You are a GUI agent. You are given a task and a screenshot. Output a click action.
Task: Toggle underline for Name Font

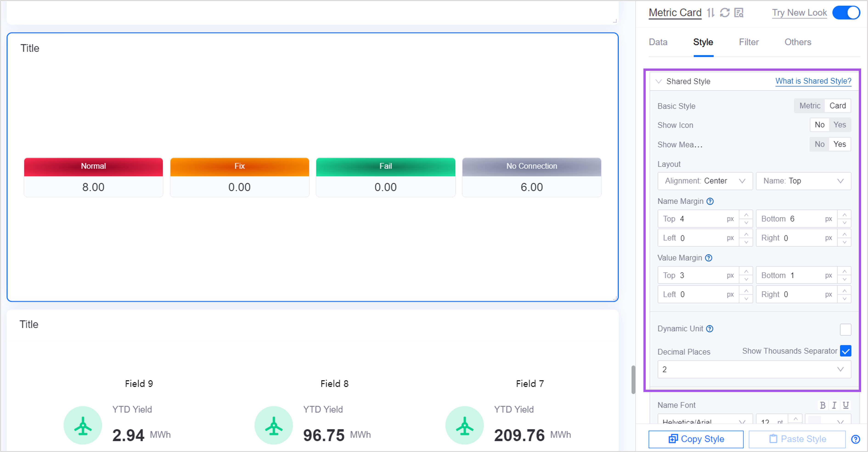point(845,406)
